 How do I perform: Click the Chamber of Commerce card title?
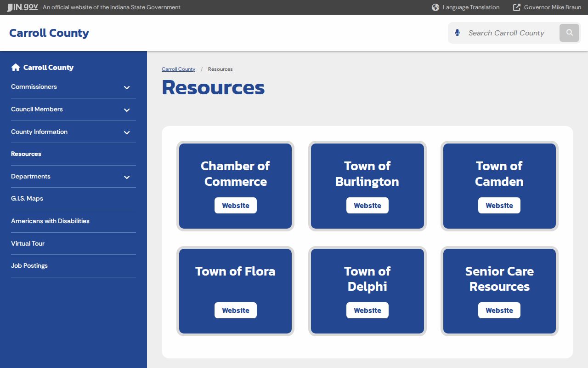(236, 174)
